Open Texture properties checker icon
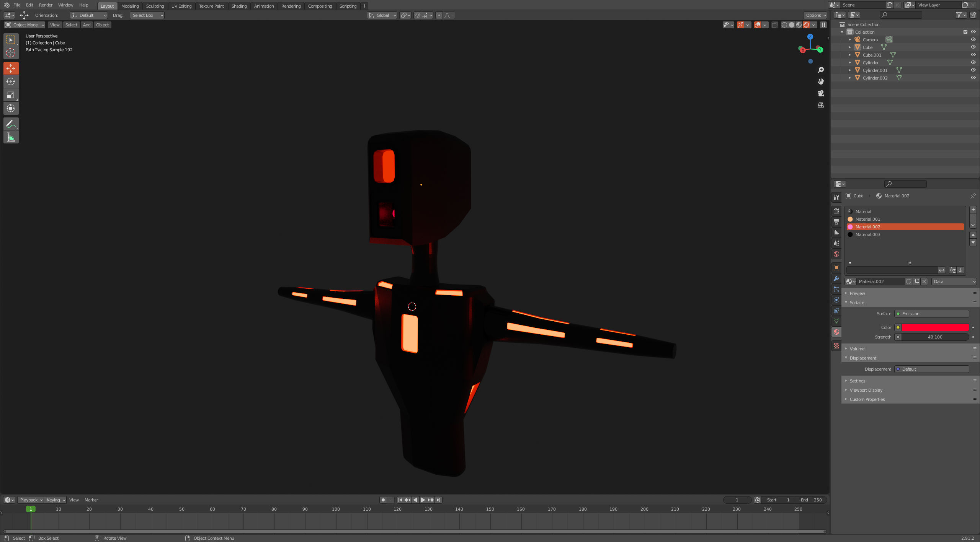This screenshot has width=980, height=542. point(836,346)
